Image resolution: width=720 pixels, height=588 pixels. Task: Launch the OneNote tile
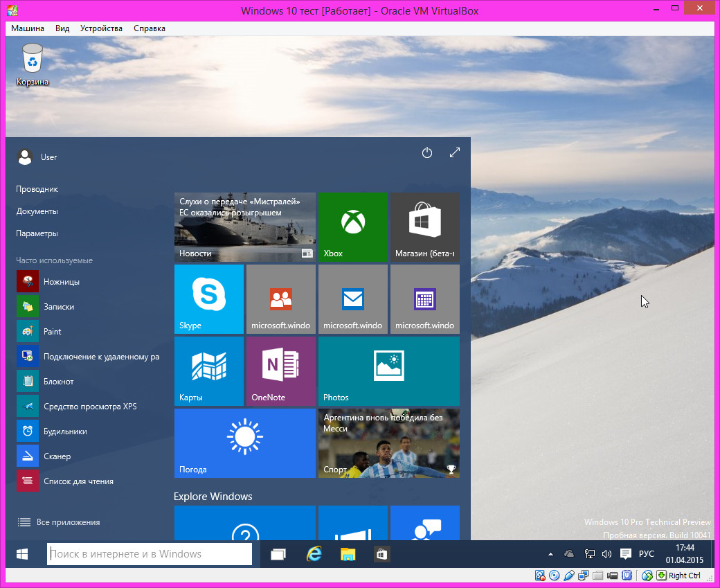[x=281, y=371]
